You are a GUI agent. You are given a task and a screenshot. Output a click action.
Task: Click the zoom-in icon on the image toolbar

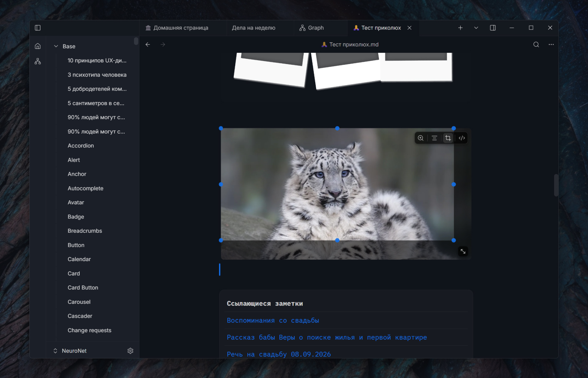pos(421,138)
